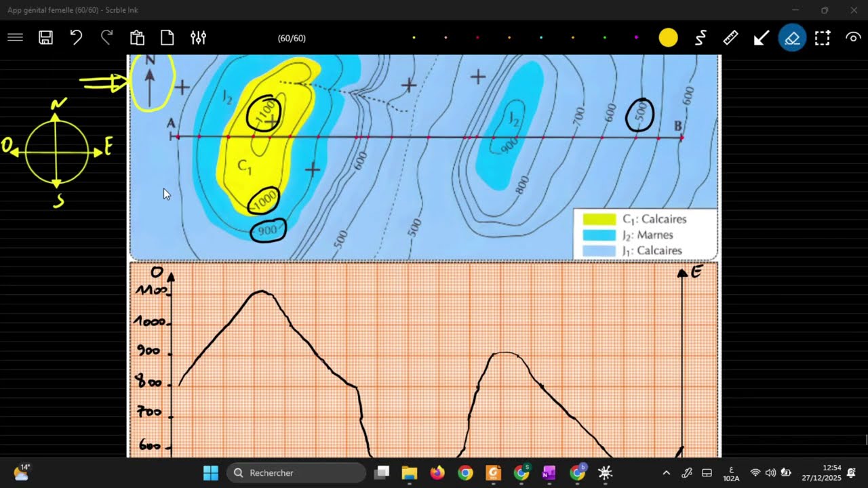Switch the input language indicator 102A
Screen dimensions: 868x488
[731, 473]
